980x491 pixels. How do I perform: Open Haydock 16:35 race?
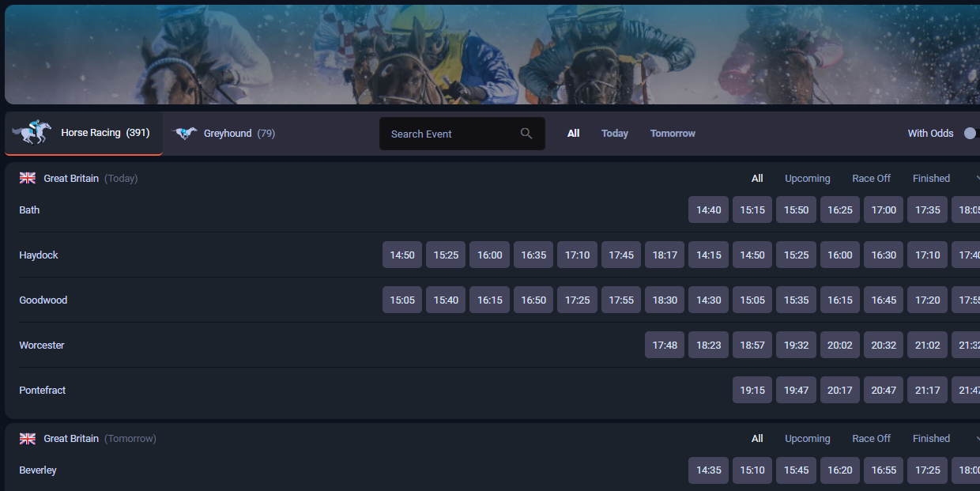533,255
